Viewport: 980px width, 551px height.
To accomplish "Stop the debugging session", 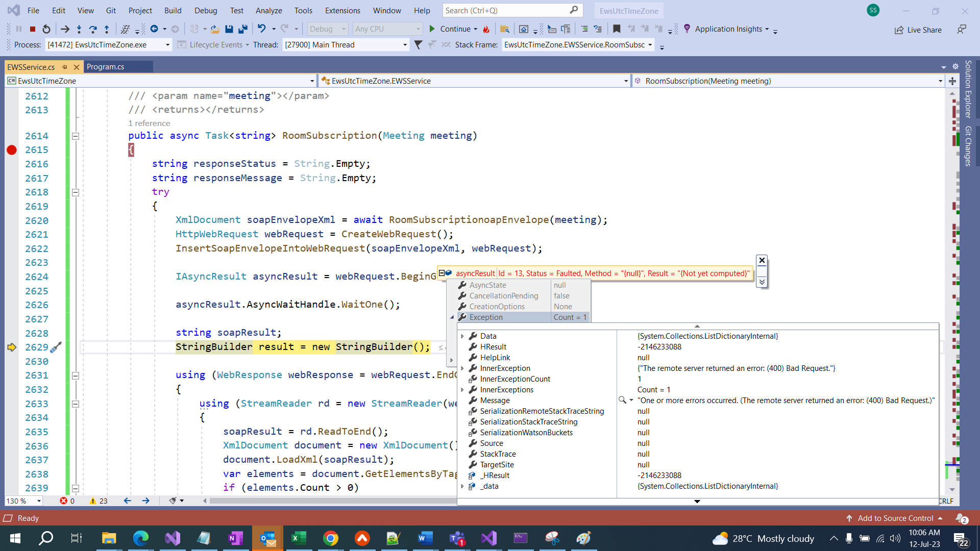I will click(32, 29).
